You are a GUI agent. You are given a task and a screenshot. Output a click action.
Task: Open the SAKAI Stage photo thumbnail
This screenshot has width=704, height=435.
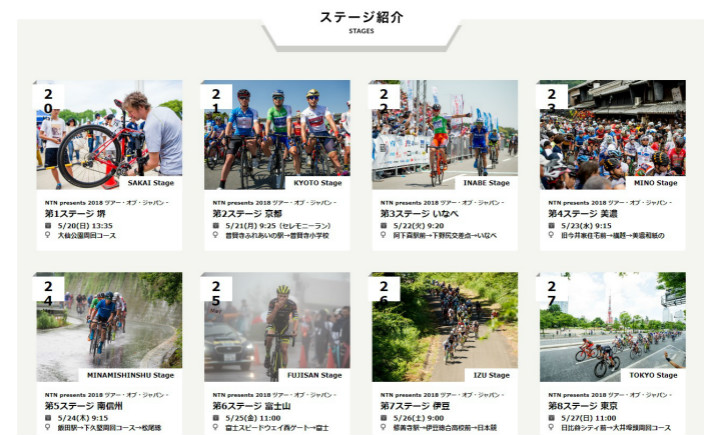pyautogui.click(x=109, y=135)
